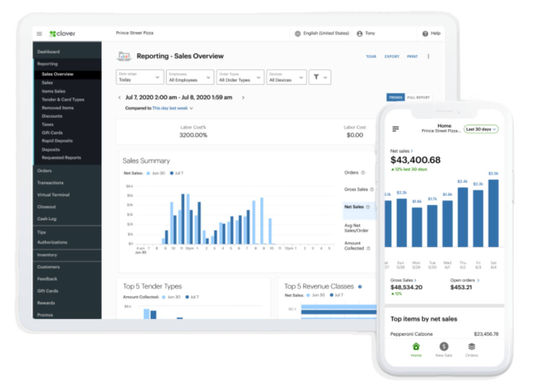Click the Reporting chart icon beside title
543x392 pixels.
(x=124, y=56)
